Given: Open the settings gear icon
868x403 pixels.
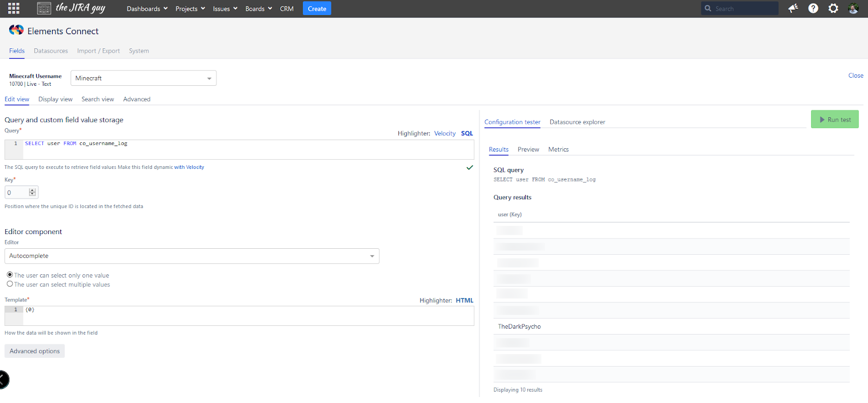Looking at the screenshot, I should (x=833, y=8).
